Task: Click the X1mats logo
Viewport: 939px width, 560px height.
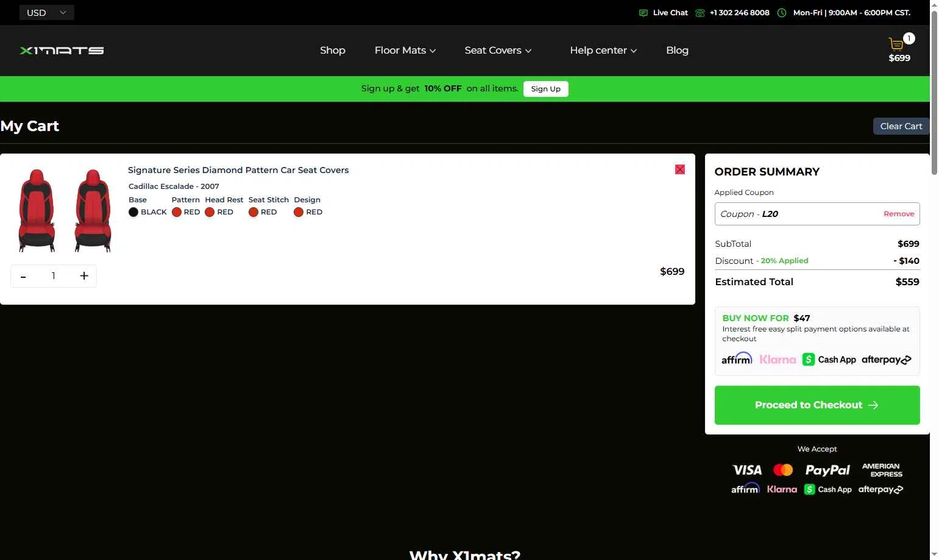Action: coord(62,51)
